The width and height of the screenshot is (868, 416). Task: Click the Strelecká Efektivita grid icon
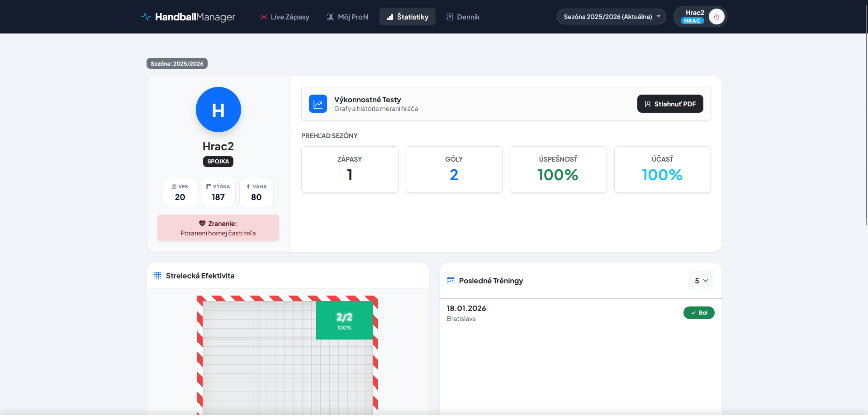tap(157, 276)
